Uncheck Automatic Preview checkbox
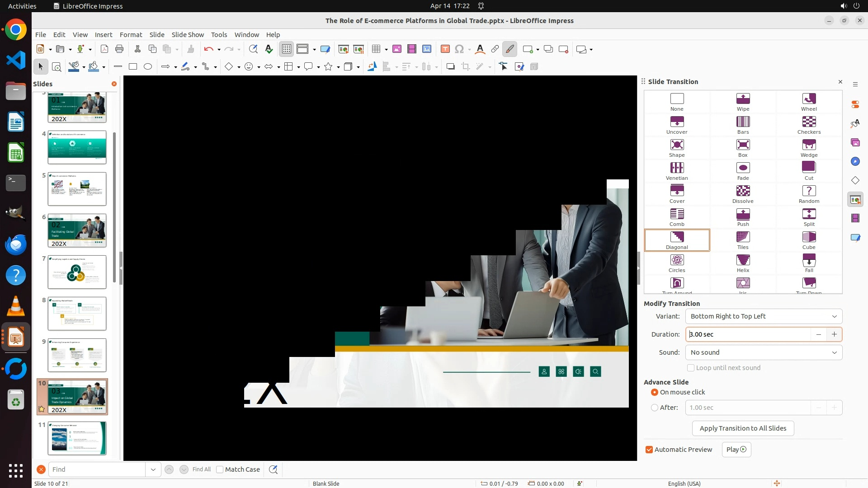 (x=649, y=450)
